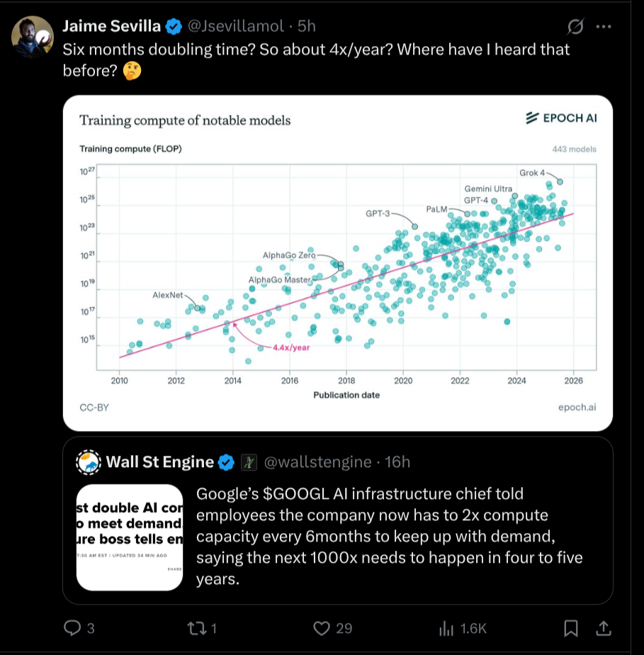Click Jaime Sevilla's verified badge
Screen dimensions: 644x655
174,27
